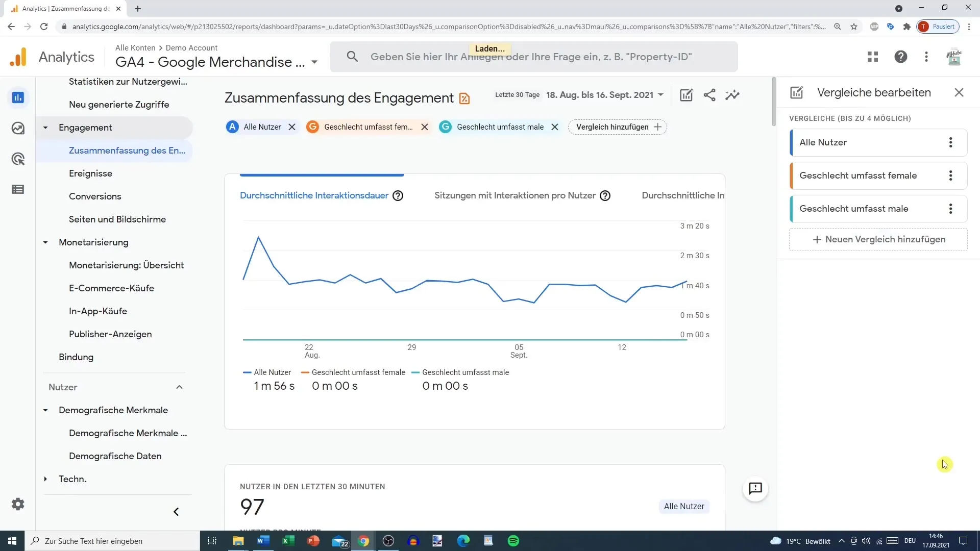Open the Reports icon in left rail
This screenshot has width=980, height=551.
(x=18, y=97)
